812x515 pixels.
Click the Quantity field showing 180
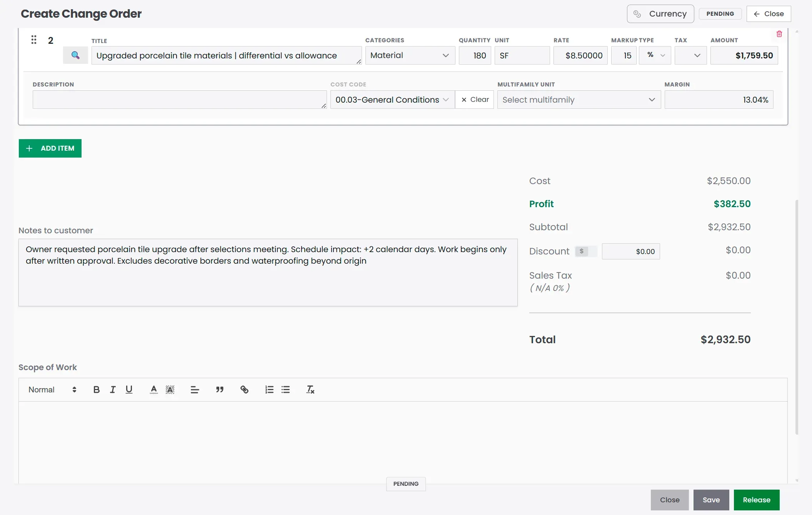(475, 55)
